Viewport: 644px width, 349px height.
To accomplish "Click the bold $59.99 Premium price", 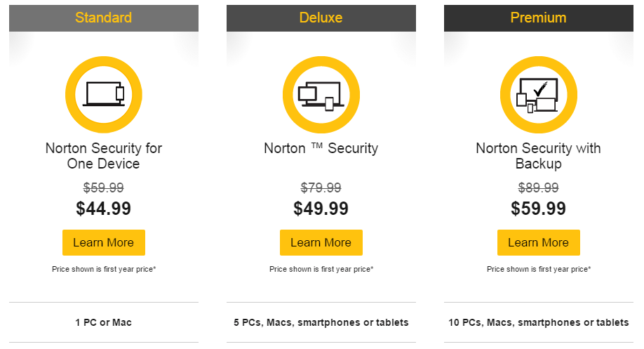I will tap(539, 209).
